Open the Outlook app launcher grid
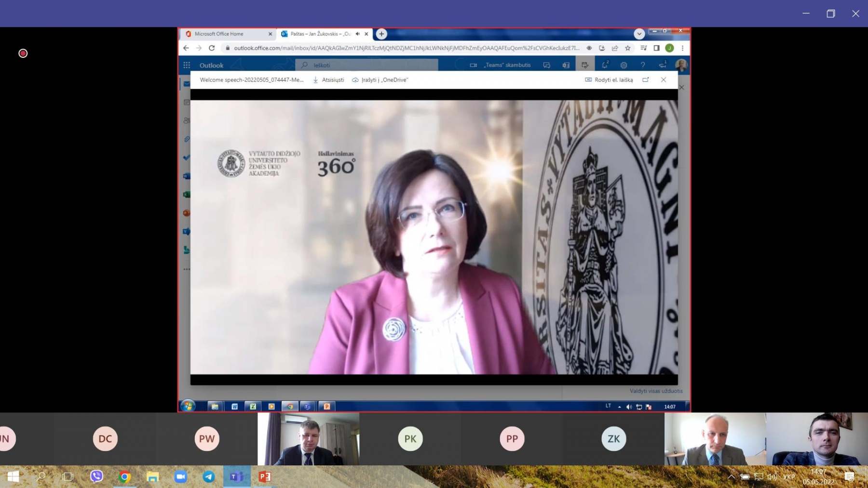Screen dimensions: 868x488 point(187,65)
